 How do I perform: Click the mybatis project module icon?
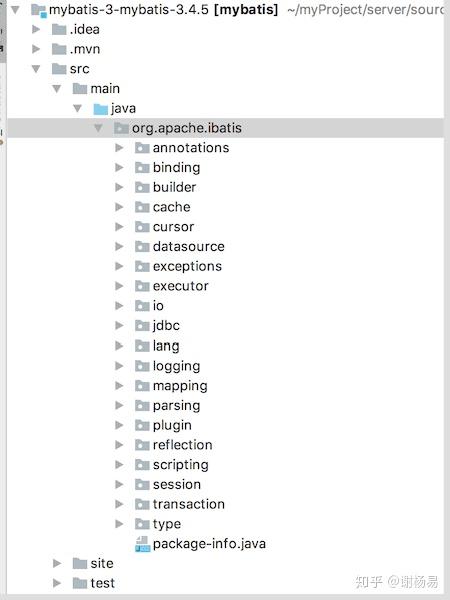[39, 10]
